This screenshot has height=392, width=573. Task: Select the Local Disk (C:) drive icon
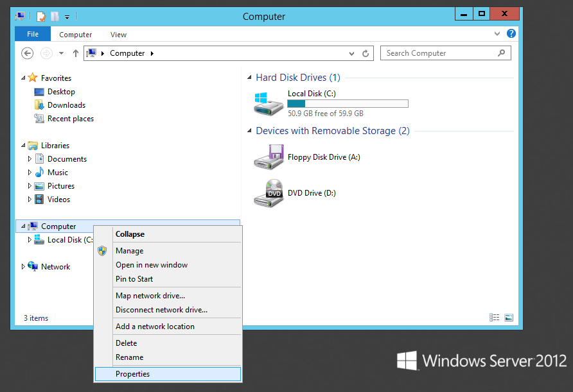tap(269, 104)
